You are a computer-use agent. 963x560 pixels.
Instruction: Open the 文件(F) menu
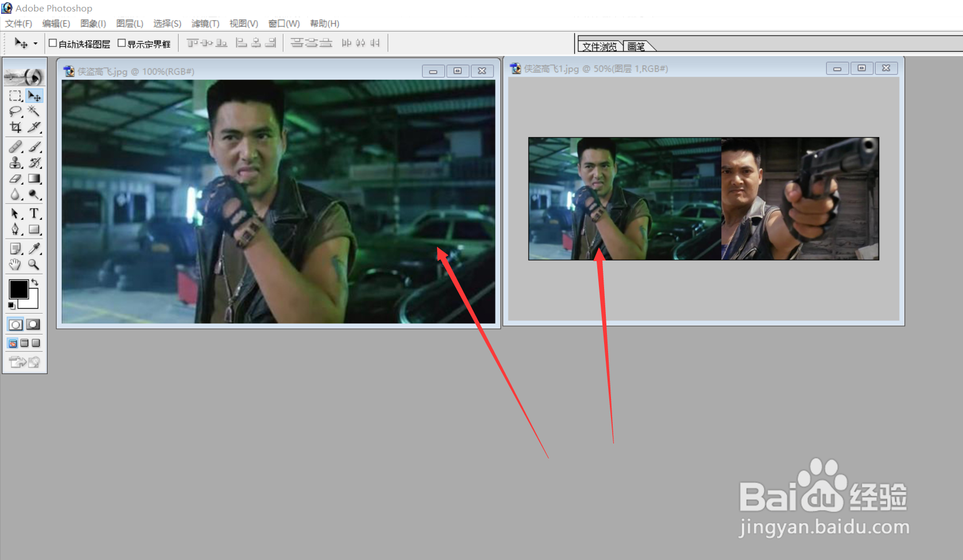(18, 24)
